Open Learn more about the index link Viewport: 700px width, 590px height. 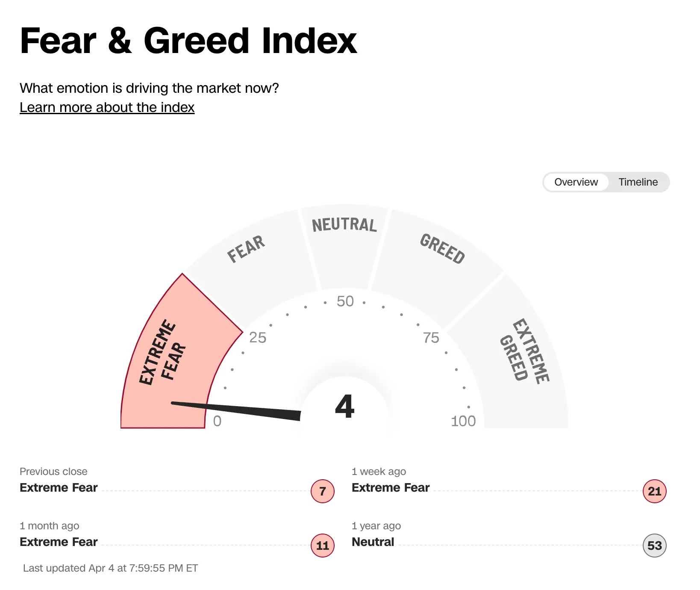point(107,107)
